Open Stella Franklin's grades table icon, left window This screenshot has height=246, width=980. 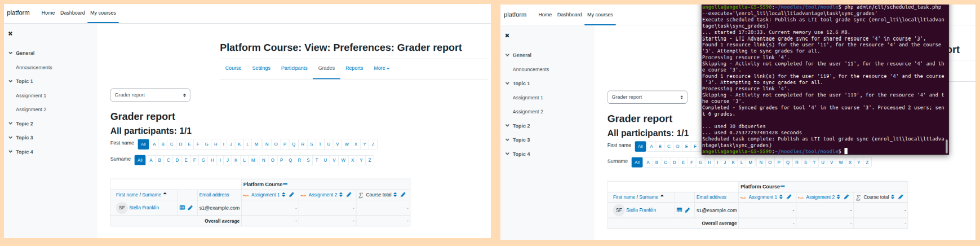[182, 208]
